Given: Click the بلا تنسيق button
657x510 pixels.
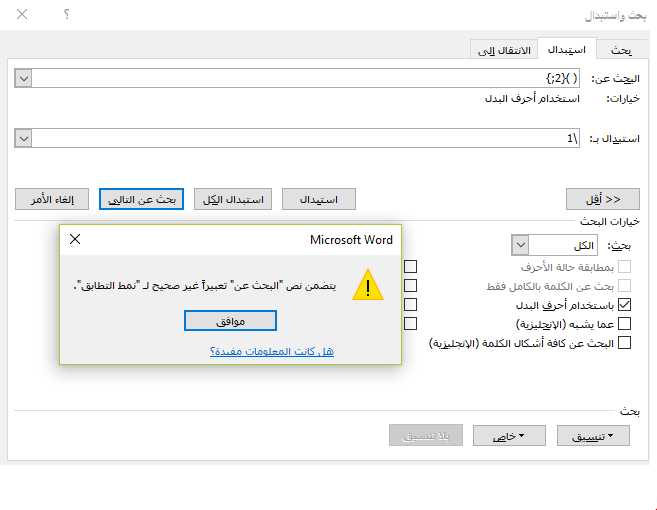Looking at the screenshot, I should pyautogui.click(x=426, y=436).
